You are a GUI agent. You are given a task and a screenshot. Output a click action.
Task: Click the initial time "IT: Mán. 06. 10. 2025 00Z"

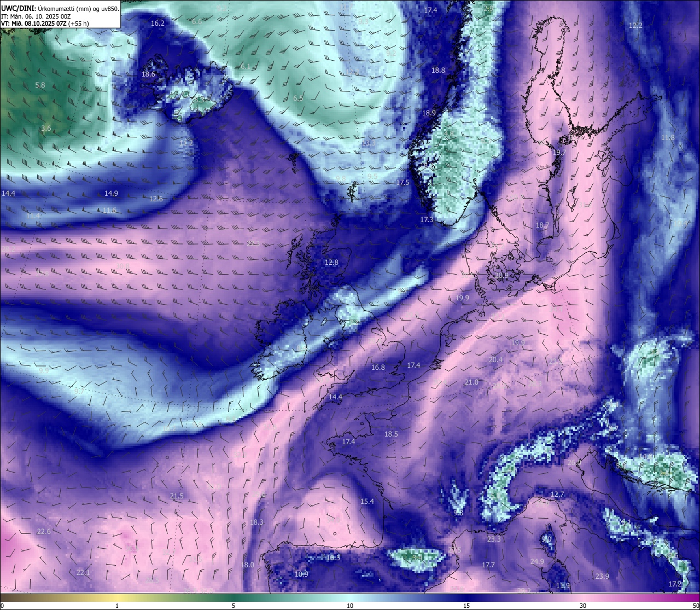(x=36, y=16)
